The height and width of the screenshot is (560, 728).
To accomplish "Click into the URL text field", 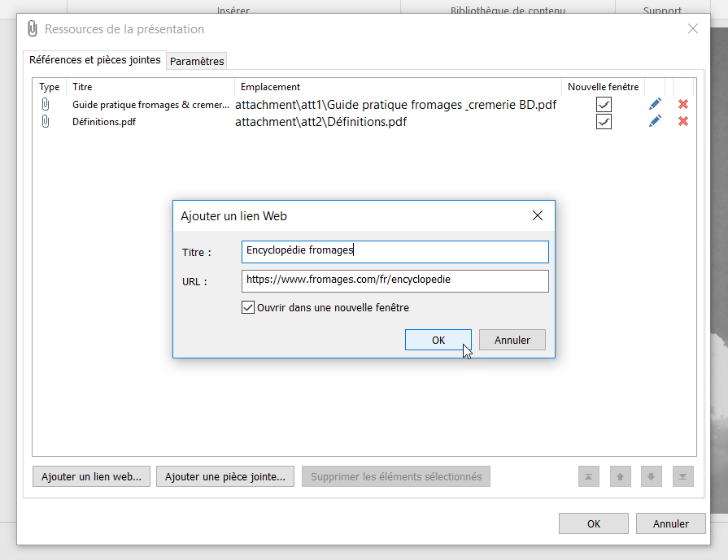I will point(395,280).
